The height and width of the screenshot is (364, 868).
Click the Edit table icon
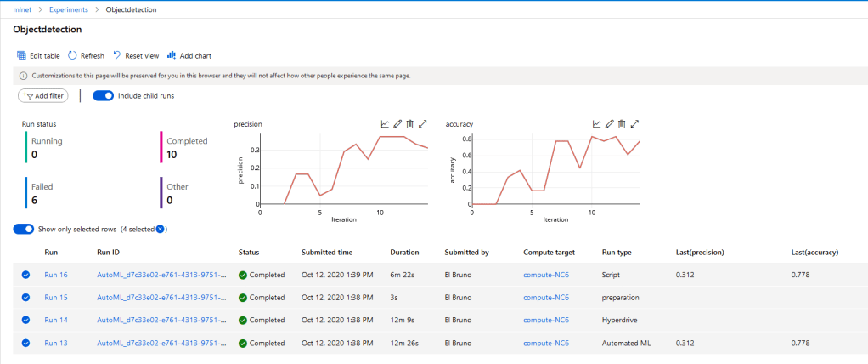tap(22, 55)
